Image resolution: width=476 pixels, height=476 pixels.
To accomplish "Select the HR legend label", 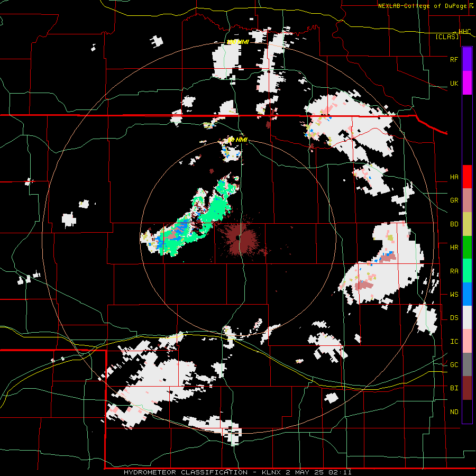I will 454,248.
